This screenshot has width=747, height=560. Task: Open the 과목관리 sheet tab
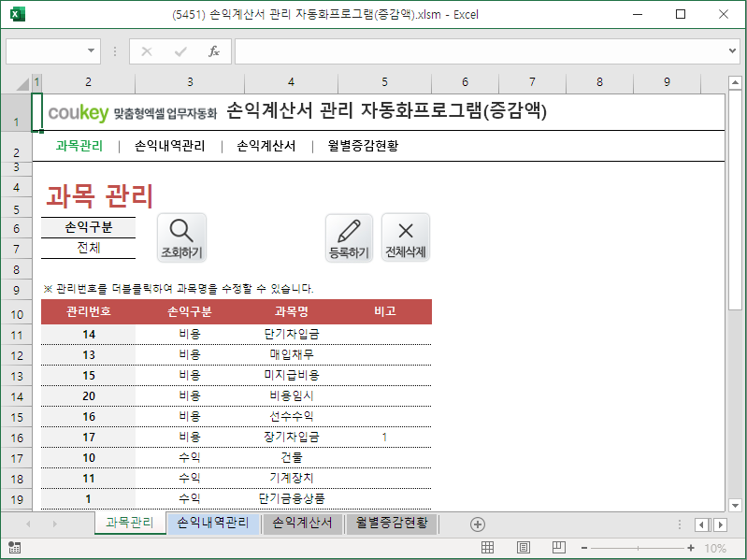tap(130, 523)
